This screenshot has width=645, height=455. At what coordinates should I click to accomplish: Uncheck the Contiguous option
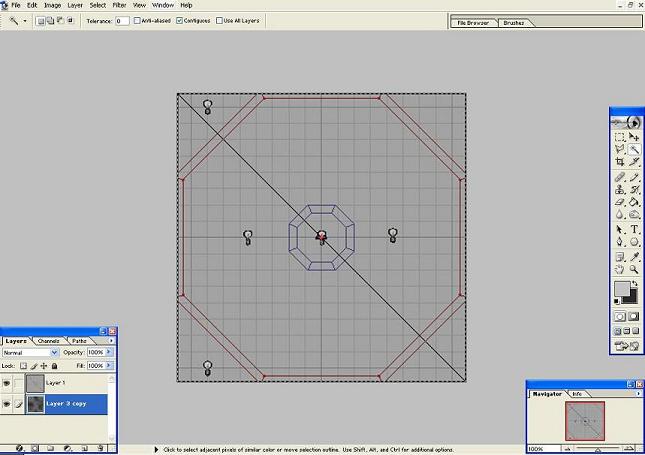click(180, 20)
